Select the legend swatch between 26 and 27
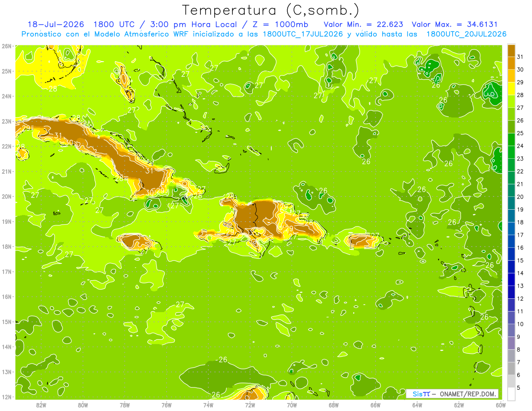532x411 pixels. click(511, 114)
